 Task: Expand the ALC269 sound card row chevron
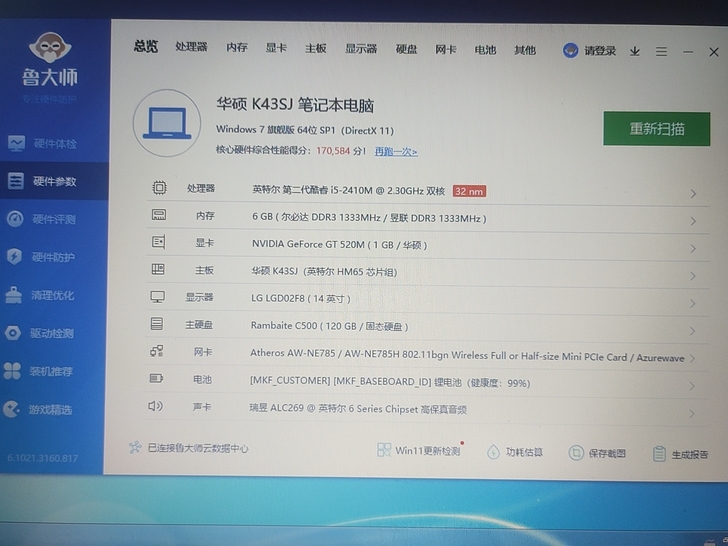click(x=692, y=413)
